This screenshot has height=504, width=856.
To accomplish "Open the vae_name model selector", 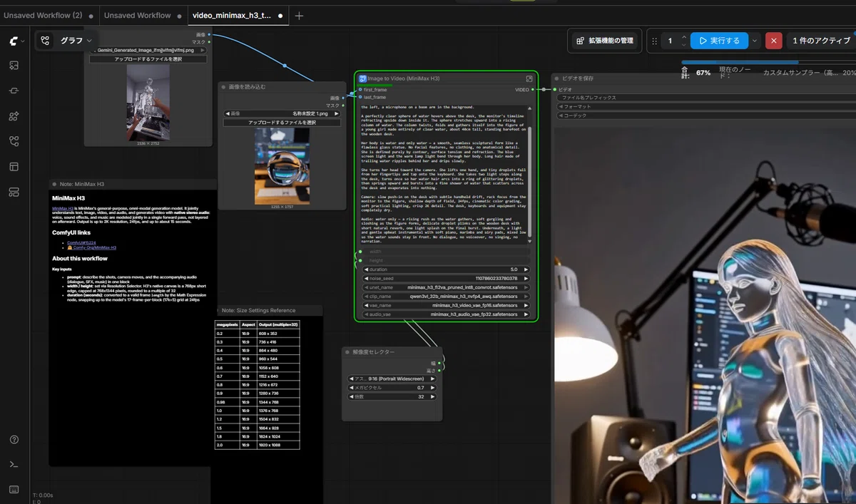I will pyautogui.click(x=447, y=305).
